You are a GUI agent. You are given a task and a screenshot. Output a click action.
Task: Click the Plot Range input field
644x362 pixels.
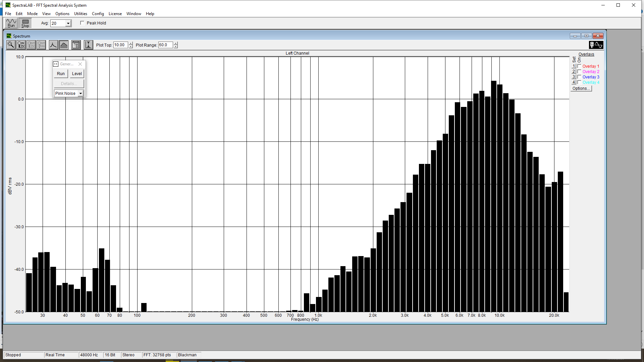pos(165,45)
